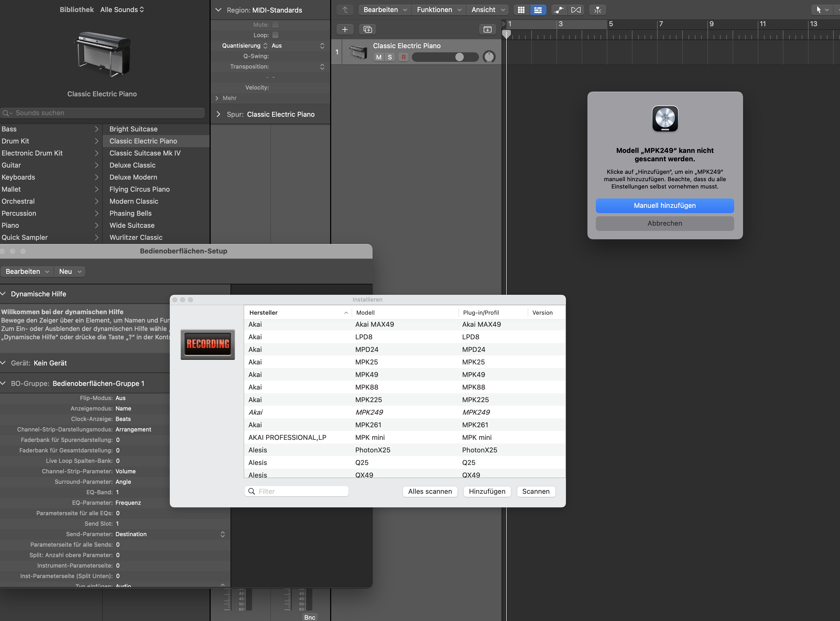Arm record on Classic Electric Piano track
The width and height of the screenshot is (840, 621).
click(x=403, y=57)
